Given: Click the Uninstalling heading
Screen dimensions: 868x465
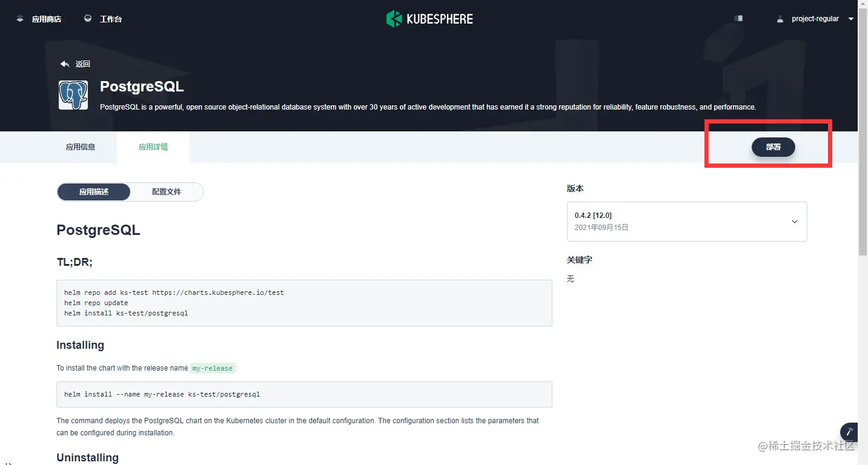Looking at the screenshot, I should pos(87,458).
